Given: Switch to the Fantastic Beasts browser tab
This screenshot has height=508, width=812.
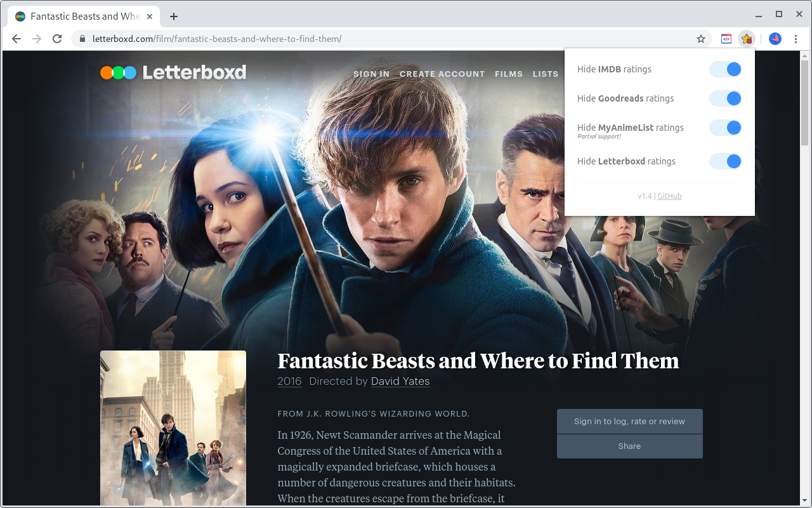Looking at the screenshot, I should click(82, 16).
